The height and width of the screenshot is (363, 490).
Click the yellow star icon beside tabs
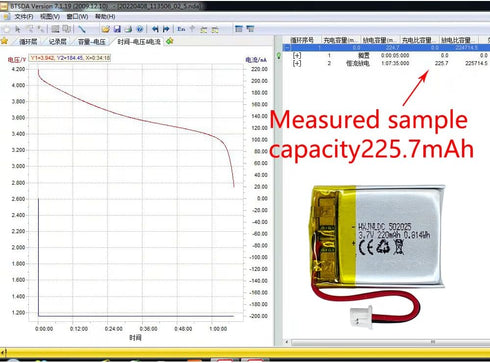pos(4,41)
